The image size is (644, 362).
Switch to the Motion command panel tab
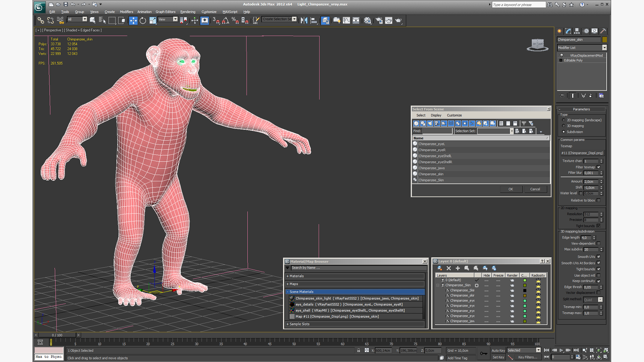point(586,31)
